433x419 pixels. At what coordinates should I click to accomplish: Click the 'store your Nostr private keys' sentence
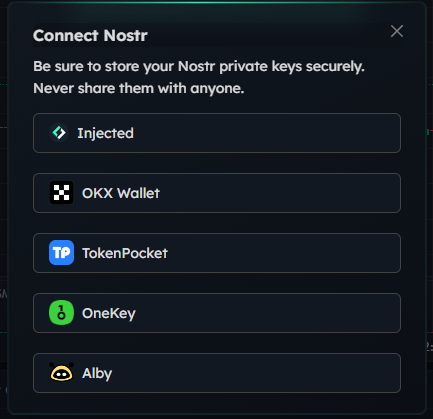(x=199, y=67)
